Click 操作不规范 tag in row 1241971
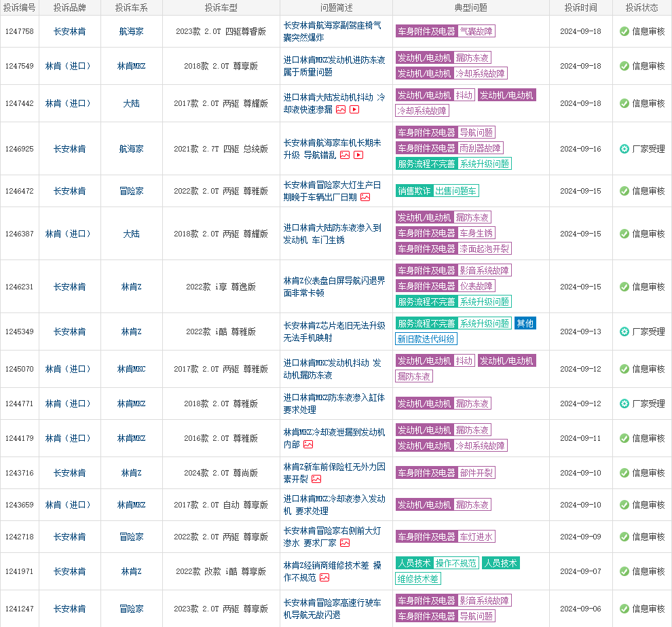 coord(455,563)
